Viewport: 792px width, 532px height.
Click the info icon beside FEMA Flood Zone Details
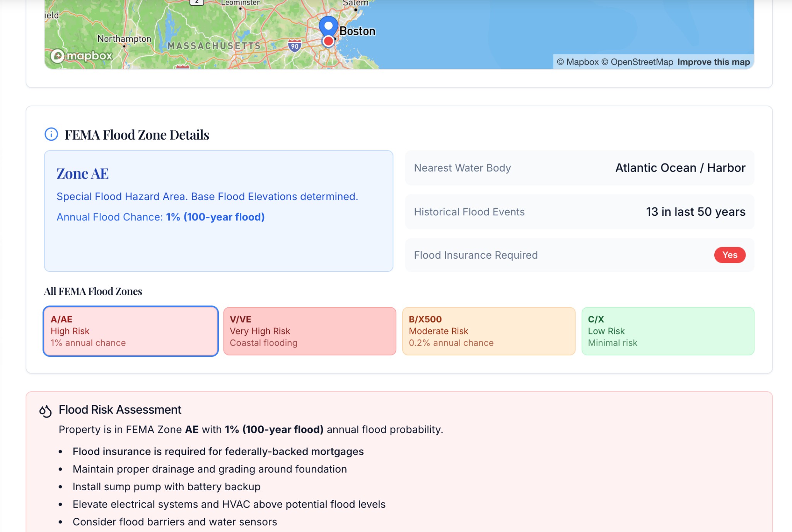pyautogui.click(x=51, y=134)
